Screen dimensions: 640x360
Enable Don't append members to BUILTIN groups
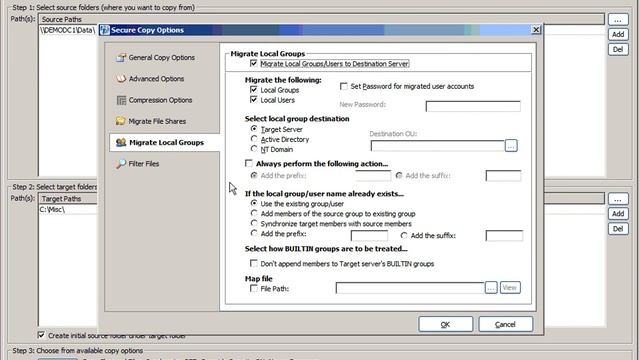click(253, 264)
